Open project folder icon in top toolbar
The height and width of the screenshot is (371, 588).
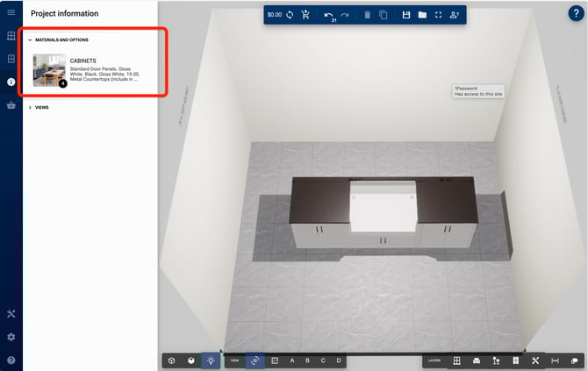pos(421,15)
